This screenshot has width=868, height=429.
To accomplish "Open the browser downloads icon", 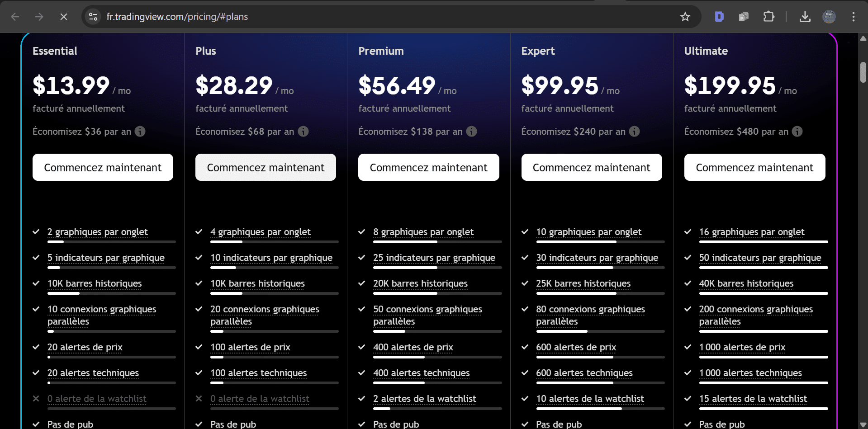I will [x=805, y=17].
